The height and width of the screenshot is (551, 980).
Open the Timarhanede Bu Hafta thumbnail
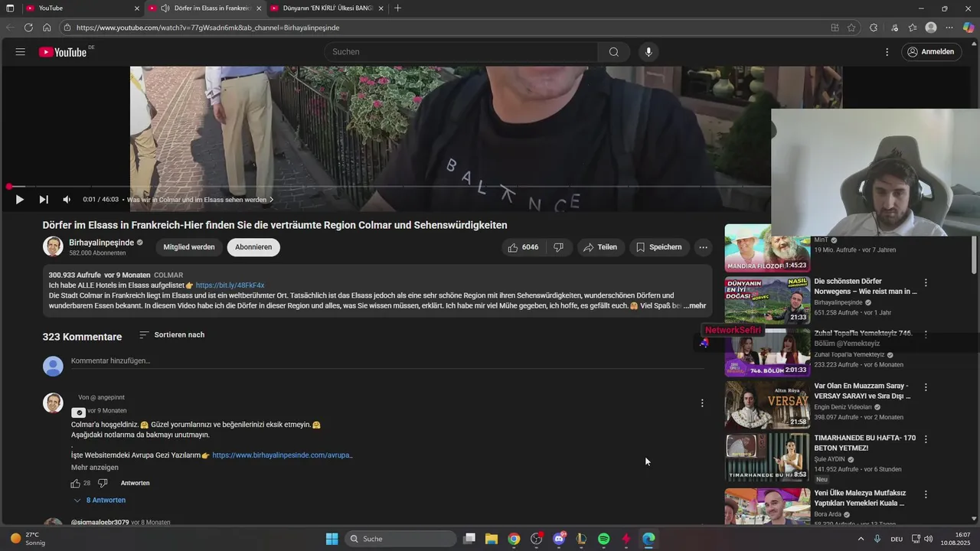767,458
